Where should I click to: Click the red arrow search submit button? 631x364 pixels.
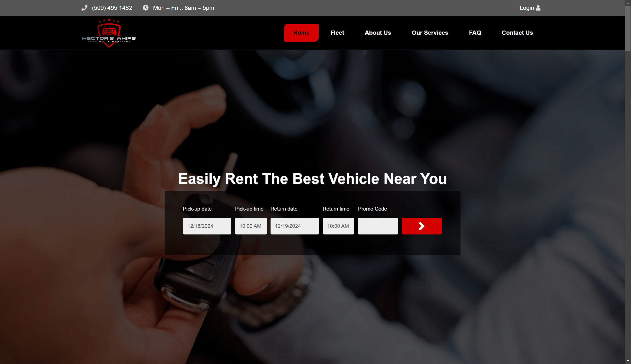point(422,226)
